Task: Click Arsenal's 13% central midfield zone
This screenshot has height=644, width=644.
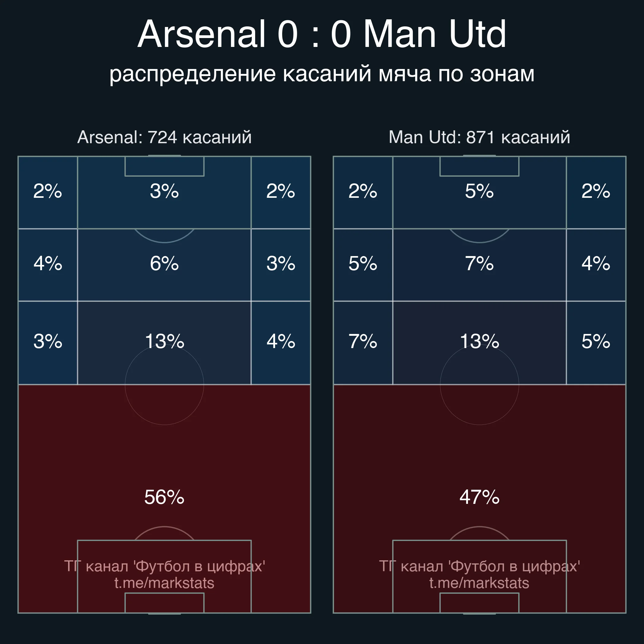Action: point(164,341)
